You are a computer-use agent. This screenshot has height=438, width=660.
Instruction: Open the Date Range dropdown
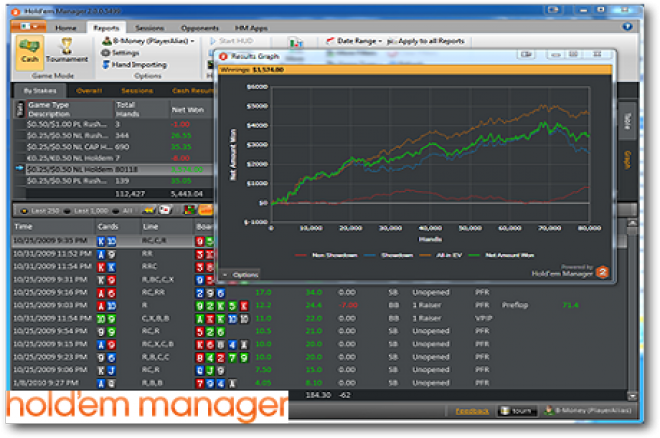(x=354, y=41)
